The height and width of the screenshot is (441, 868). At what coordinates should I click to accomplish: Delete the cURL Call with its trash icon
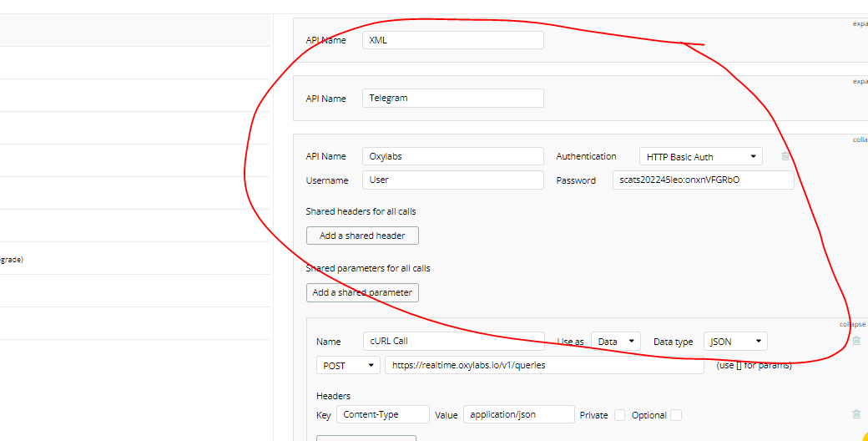click(x=856, y=341)
